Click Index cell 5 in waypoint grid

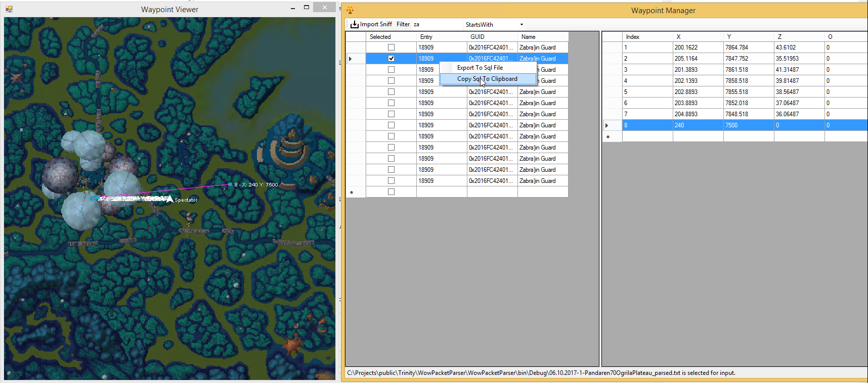647,92
